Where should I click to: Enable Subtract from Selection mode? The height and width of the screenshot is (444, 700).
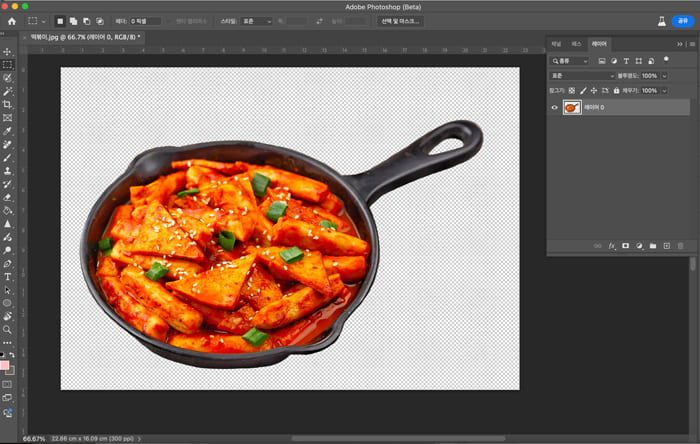87,21
